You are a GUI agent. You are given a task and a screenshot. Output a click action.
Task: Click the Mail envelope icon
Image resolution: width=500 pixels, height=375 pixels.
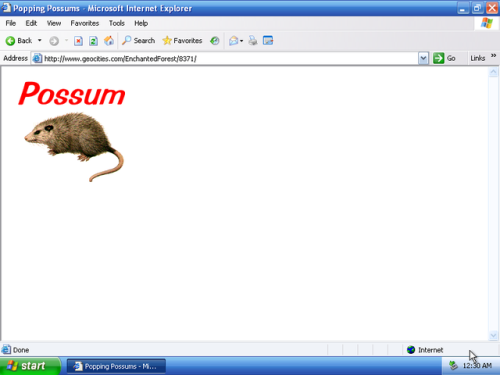(x=233, y=41)
